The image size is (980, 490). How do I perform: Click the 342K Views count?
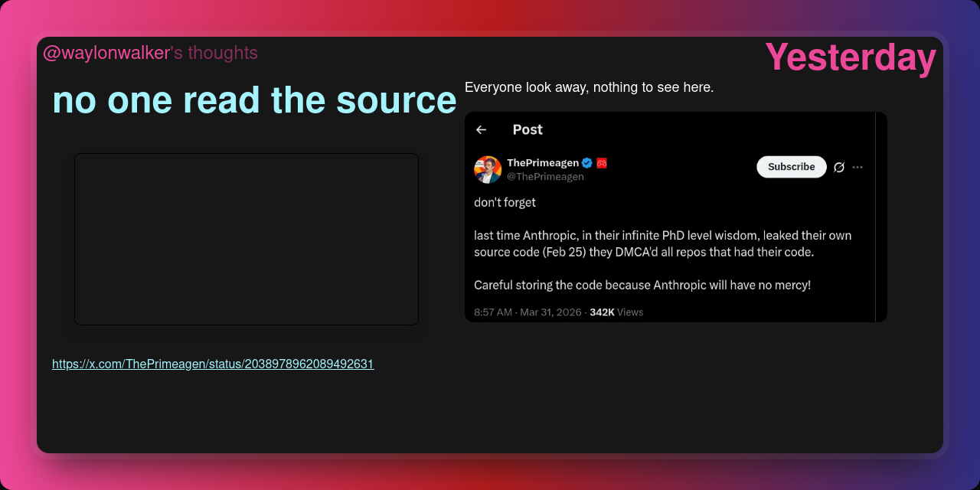coord(616,312)
